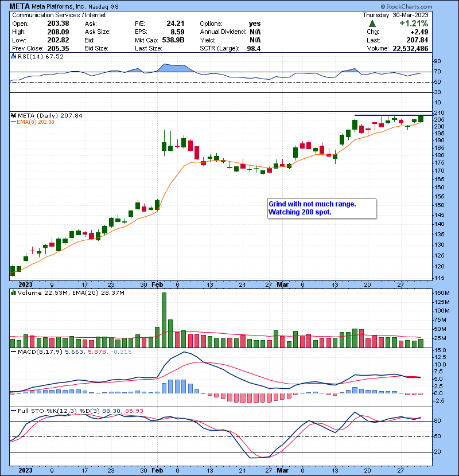The image size is (459, 476).
Task: Click the EMA(8) 202.98 legend text
Action: pos(36,122)
